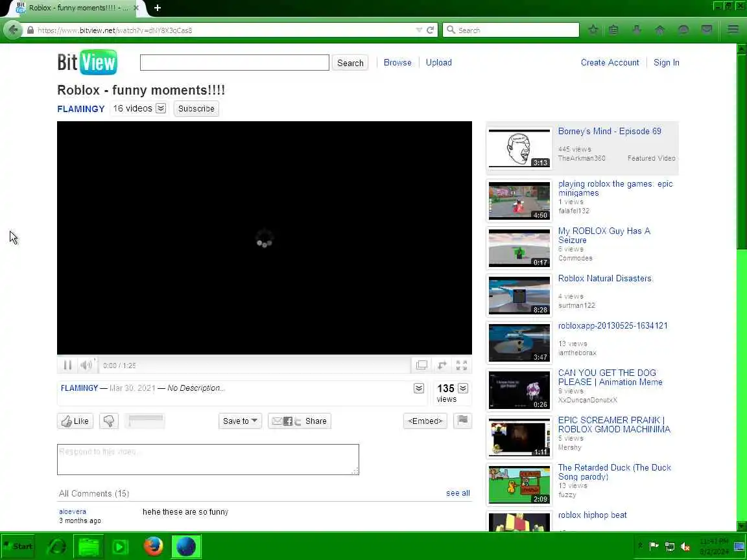Open FLAMINGY channel link under title
This screenshot has height=560, width=747.
point(81,109)
